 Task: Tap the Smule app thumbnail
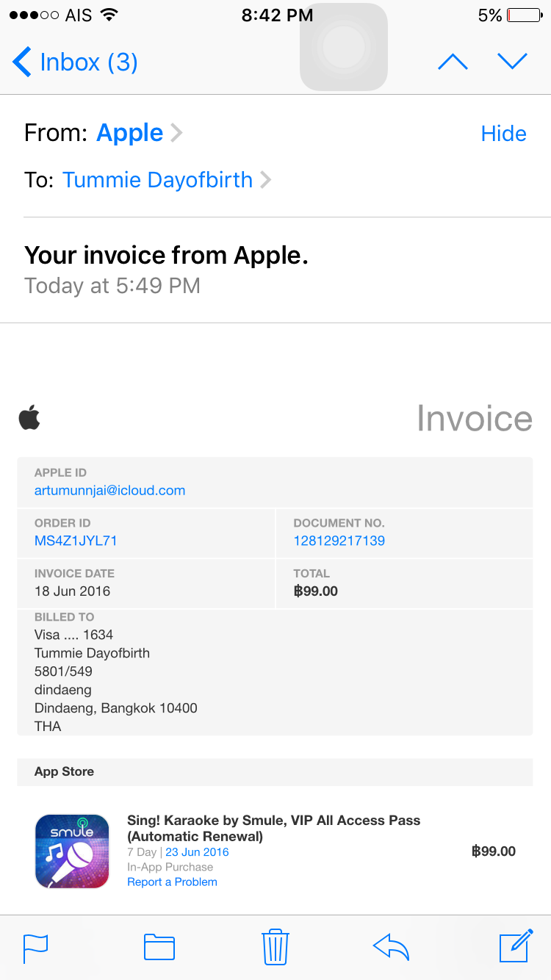[x=72, y=851]
